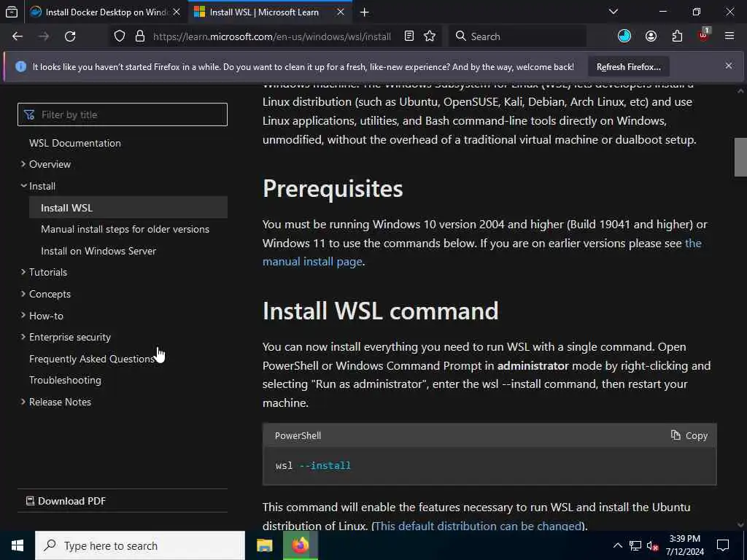Open the taskbar clock and date
This screenshot has height=560, width=747.
tap(684, 545)
